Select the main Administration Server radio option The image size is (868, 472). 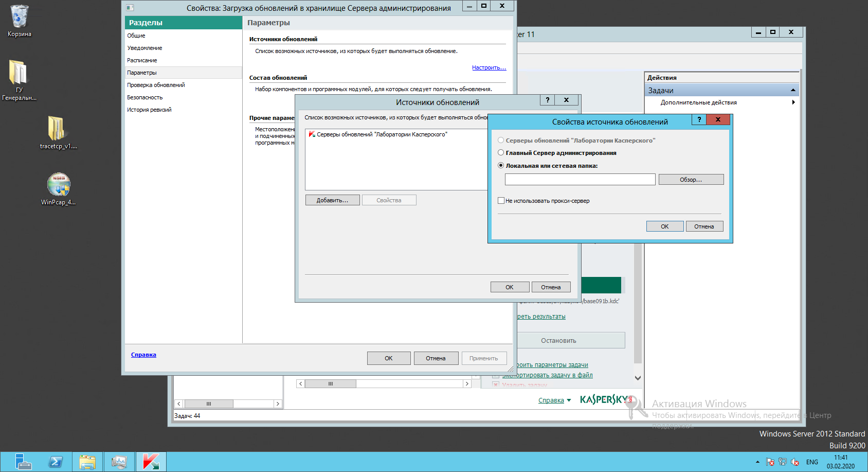coord(501,153)
